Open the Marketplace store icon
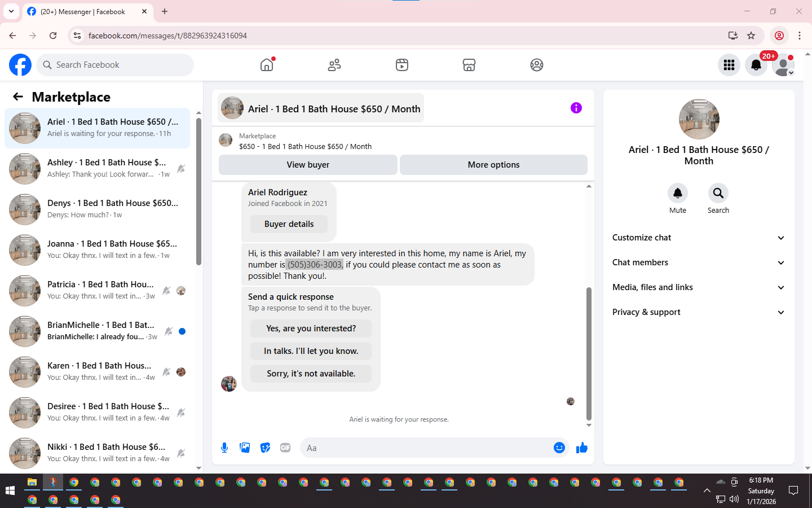812x508 pixels. coord(469,65)
